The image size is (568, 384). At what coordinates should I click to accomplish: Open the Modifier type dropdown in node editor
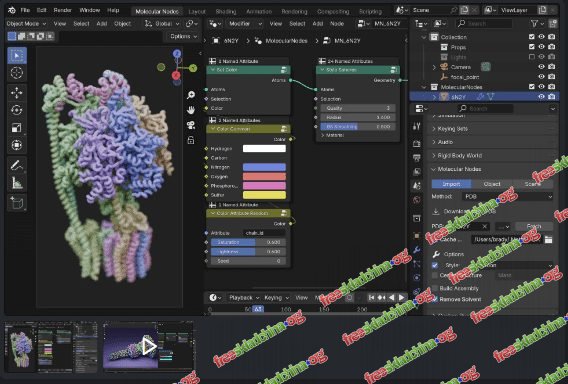pyautogui.click(x=245, y=24)
